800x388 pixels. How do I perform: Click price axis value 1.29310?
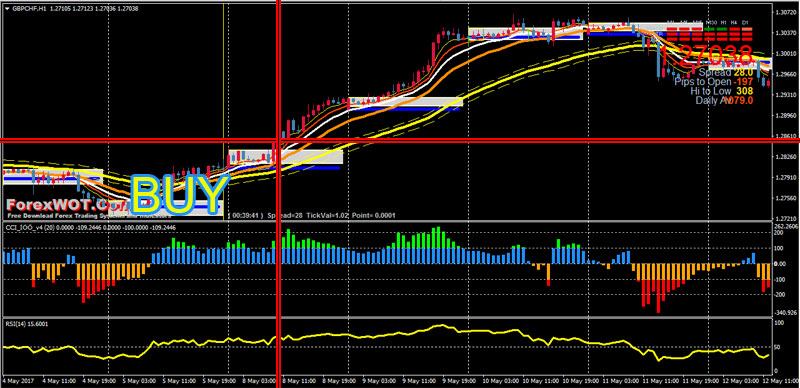point(786,95)
